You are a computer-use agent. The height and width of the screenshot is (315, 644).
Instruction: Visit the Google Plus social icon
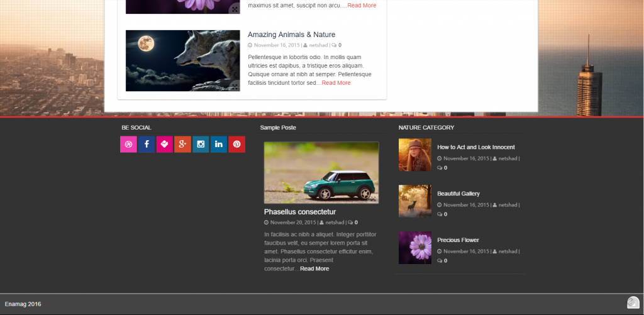point(182,144)
